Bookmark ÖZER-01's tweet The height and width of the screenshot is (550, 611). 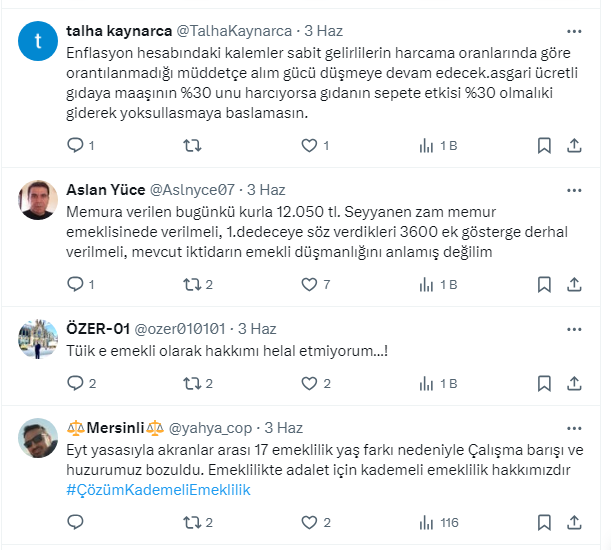click(544, 383)
